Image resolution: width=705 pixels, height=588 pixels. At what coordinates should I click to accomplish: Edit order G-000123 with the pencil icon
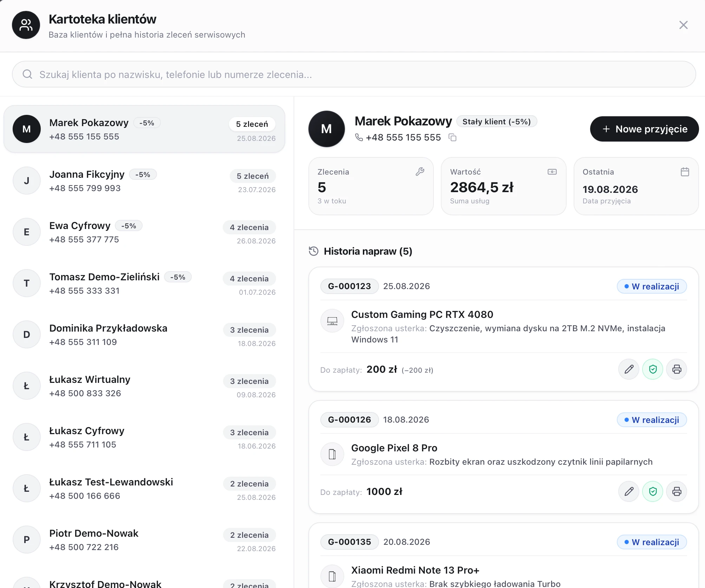pyautogui.click(x=629, y=369)
